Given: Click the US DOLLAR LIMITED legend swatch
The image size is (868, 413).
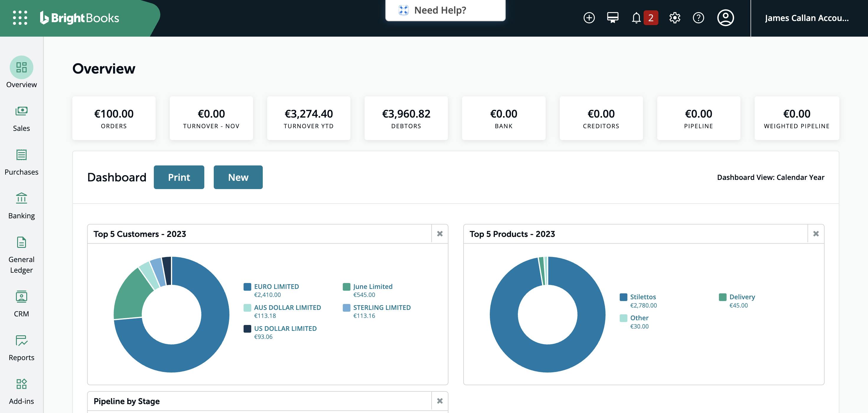Looking at the screenshot, I should coord(247,329).
